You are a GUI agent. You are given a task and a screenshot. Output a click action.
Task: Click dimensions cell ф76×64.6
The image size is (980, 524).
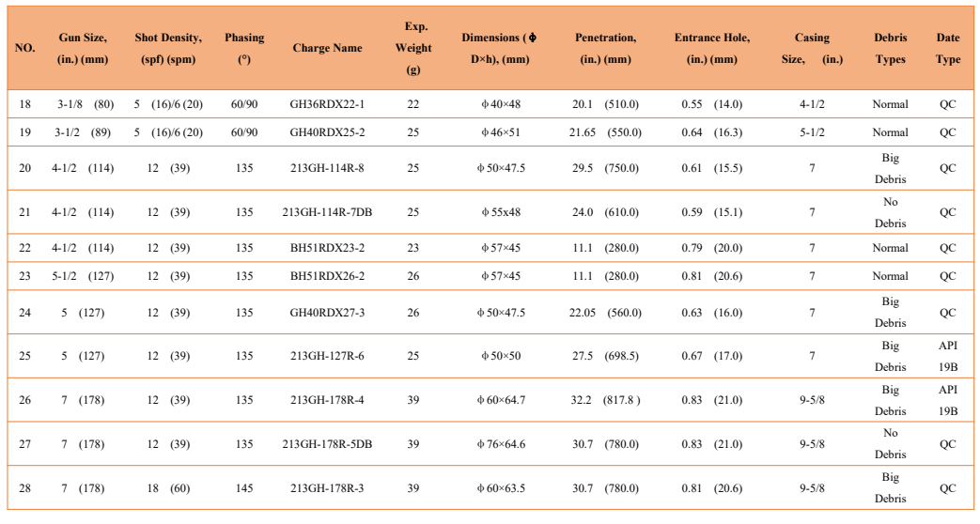pos(501,445)
